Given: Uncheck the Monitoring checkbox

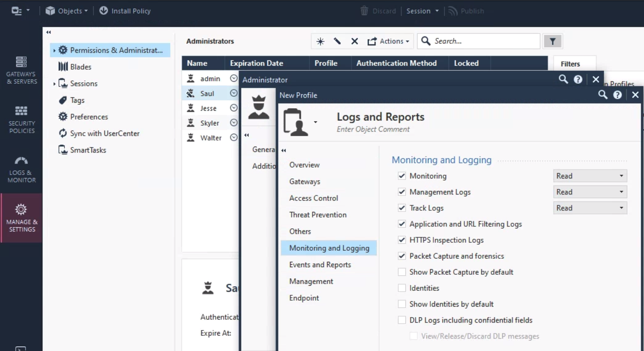Looking at the screenshot, I should [402, 175].
